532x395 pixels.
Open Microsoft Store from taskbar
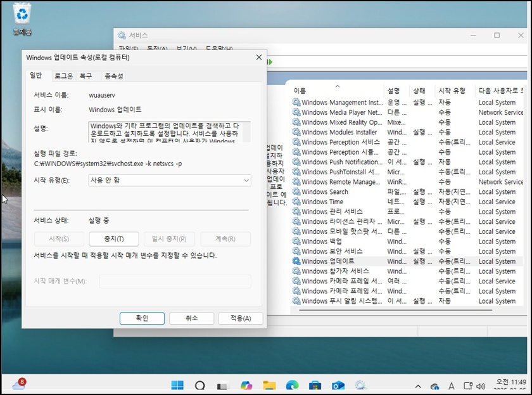coord(315,385)
